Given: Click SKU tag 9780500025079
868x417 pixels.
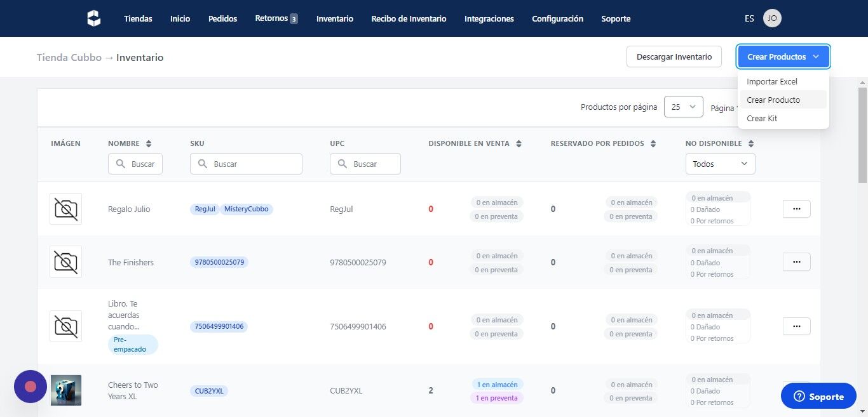Looking at the screenshot, I should tap(219, 262).
